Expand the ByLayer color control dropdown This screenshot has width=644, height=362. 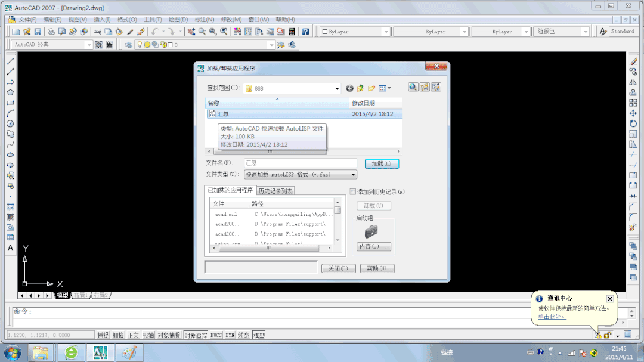point(386,32)
